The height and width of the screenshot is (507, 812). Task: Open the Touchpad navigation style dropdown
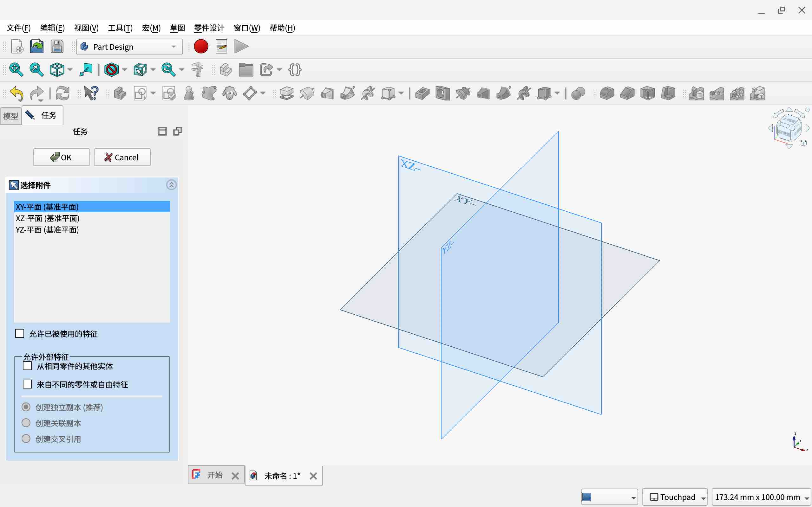point(674,497)
